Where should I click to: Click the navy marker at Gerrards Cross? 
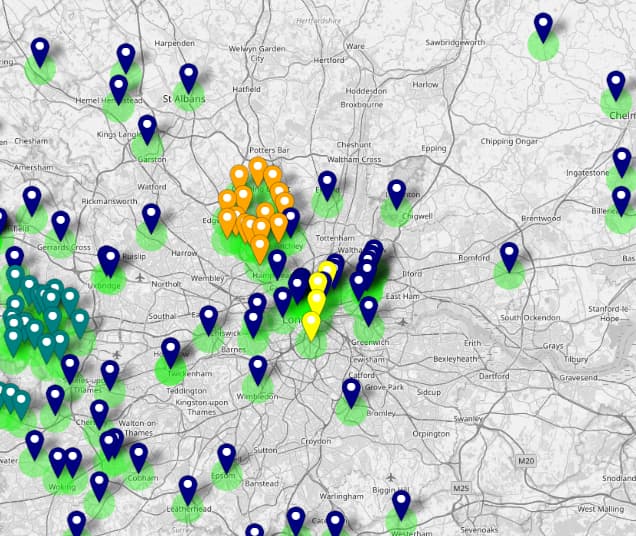click(x=61, y=224)
